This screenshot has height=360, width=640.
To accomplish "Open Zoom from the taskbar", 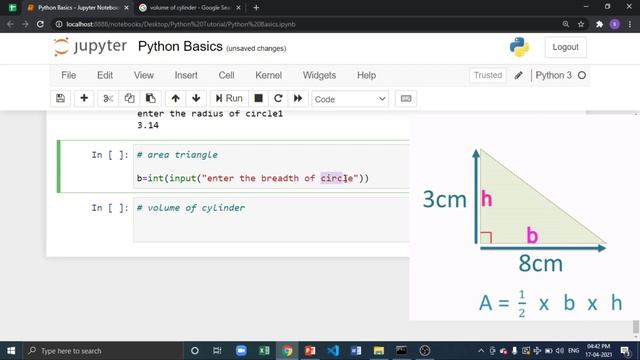I will click(241, 351).
